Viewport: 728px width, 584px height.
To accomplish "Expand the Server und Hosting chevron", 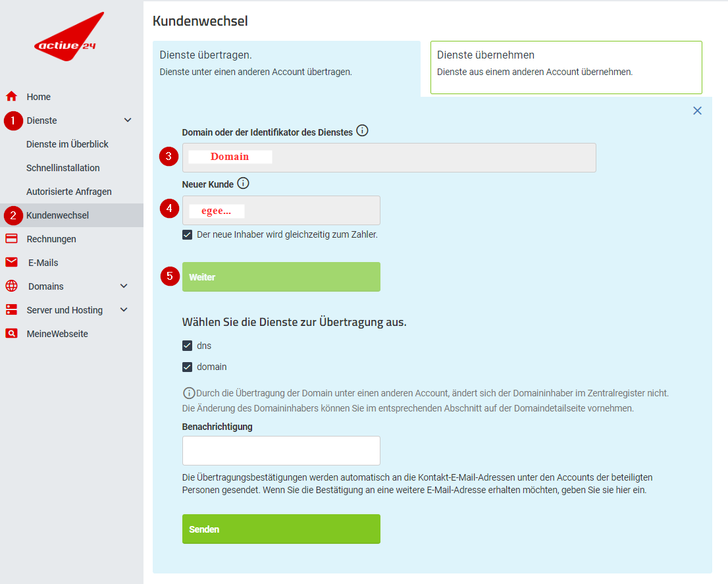I will pos(124,310).
